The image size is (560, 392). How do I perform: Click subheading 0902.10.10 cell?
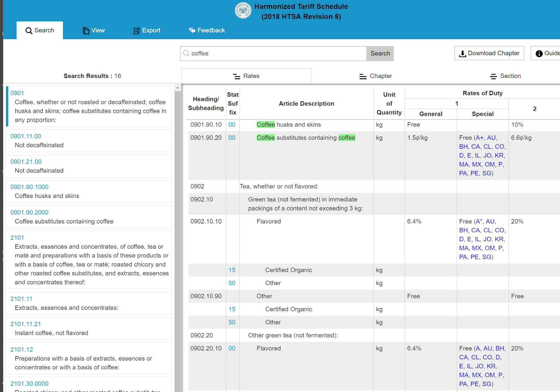(206, 221)
